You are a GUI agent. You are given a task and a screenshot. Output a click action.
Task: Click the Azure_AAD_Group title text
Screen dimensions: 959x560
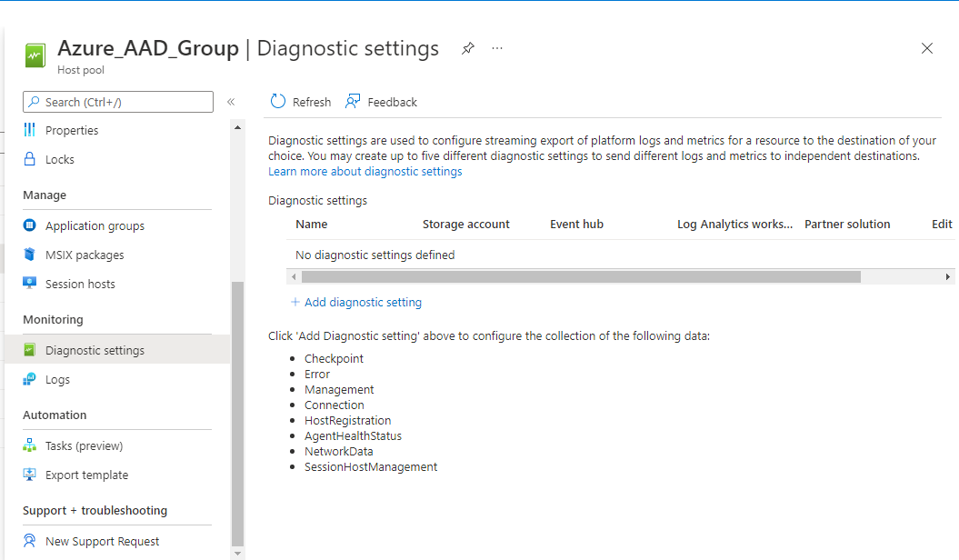[x=148, y=48]
